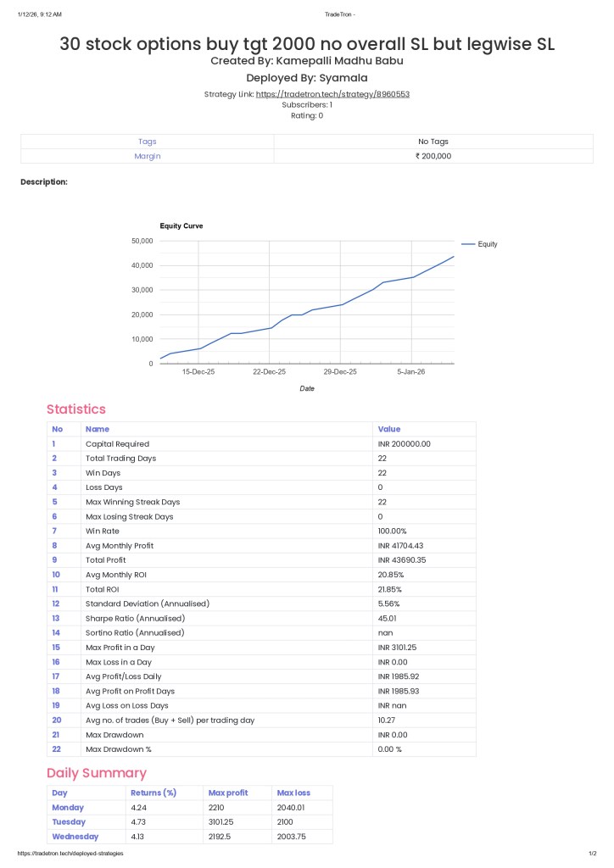This screenshot has width=614, height=868.
Task: Click the deployed-strategies footer URL
Action: (x=70, y=854)
